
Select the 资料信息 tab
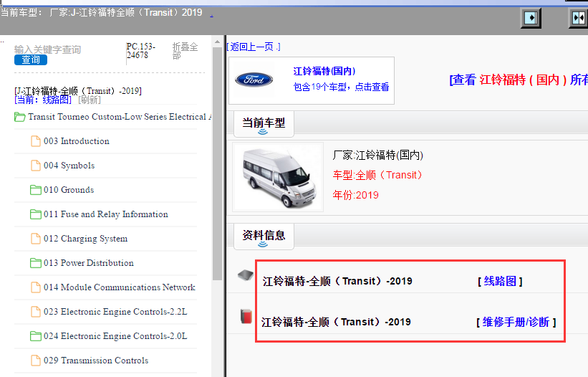pos(264,236)
